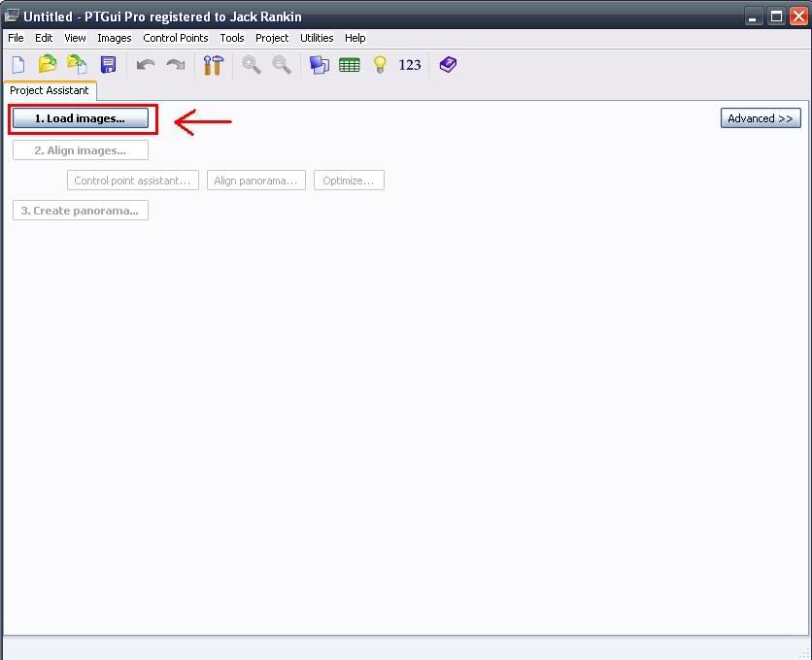
Task: Open the panorama editor overlapping images icon
Action: [319, 65]
